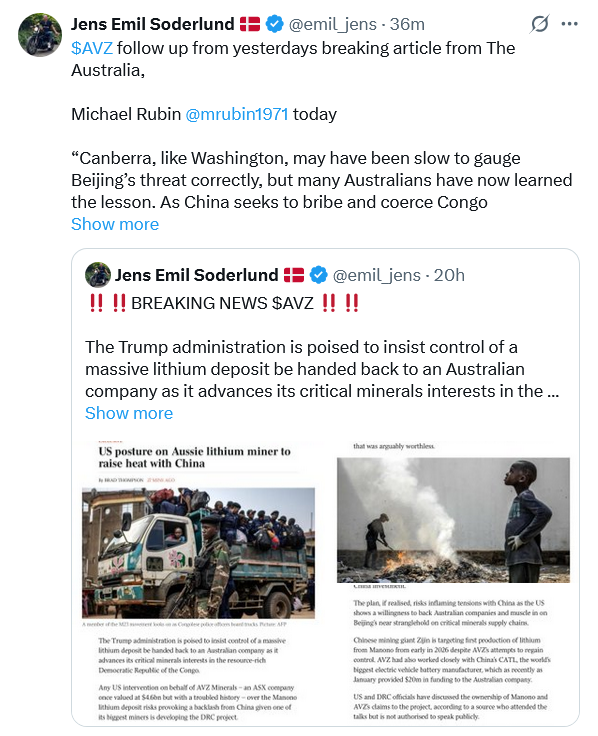
Task: Click the blue verified badge in the top tweet
Action: (274, 24)
